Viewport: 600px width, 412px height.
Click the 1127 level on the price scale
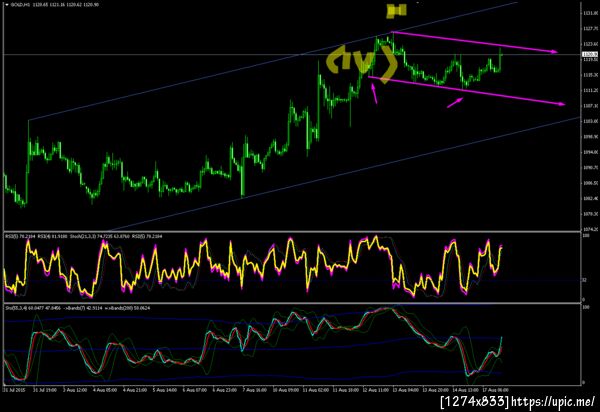pos(591,28)
